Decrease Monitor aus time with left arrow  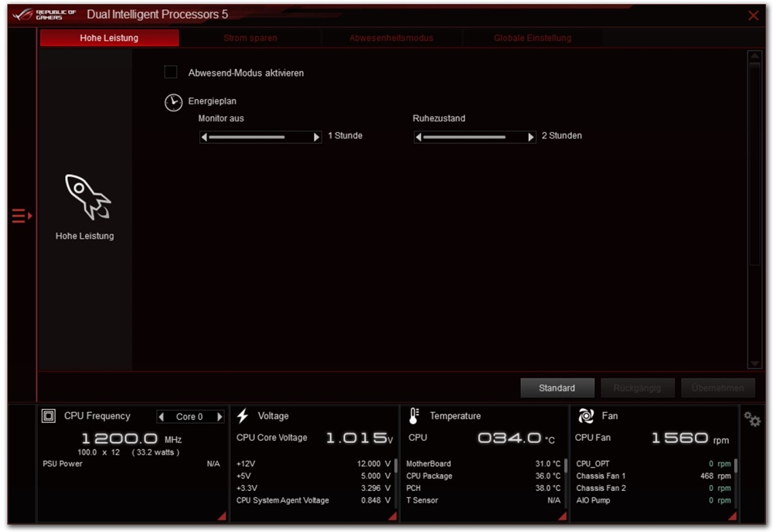204,137
